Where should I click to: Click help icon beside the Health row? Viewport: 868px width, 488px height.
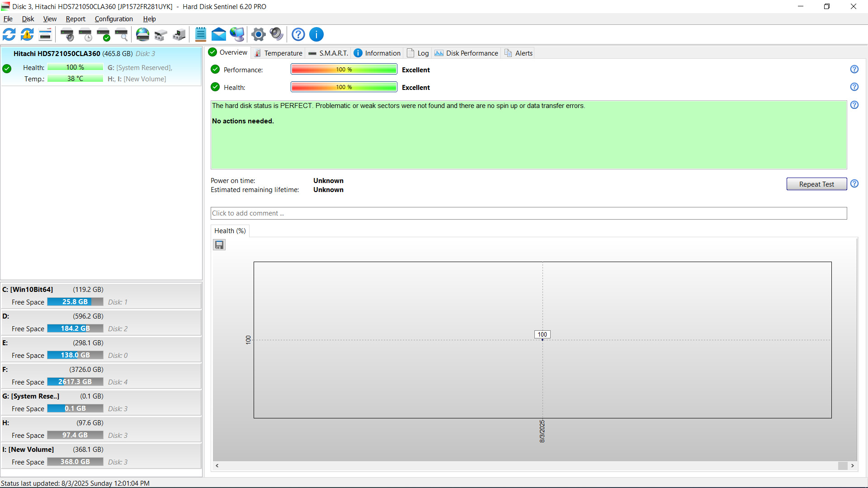pos(854,87)
